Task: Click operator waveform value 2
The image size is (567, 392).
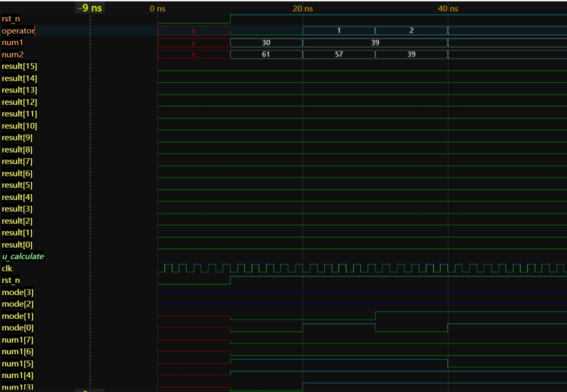Action: 411,31
